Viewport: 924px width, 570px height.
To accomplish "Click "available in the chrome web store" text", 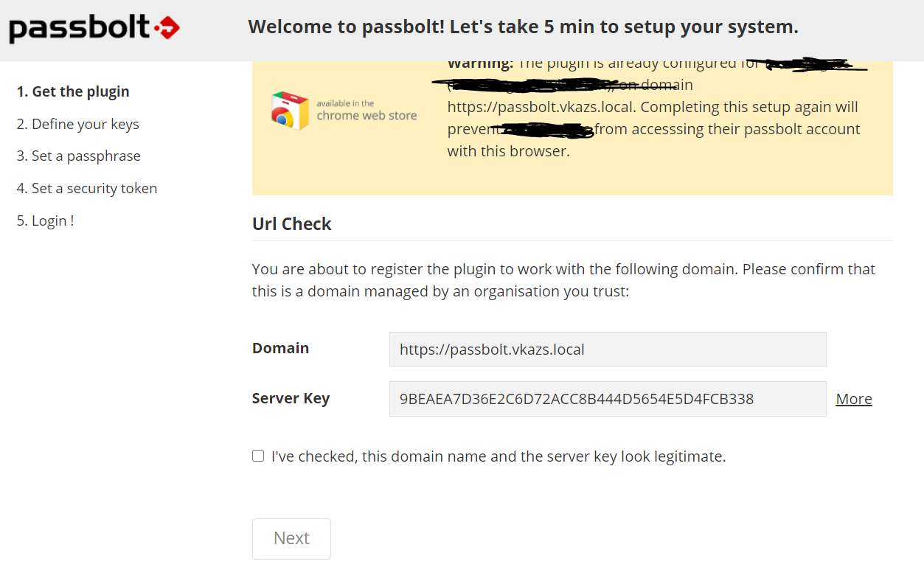I will coord(367,111).
